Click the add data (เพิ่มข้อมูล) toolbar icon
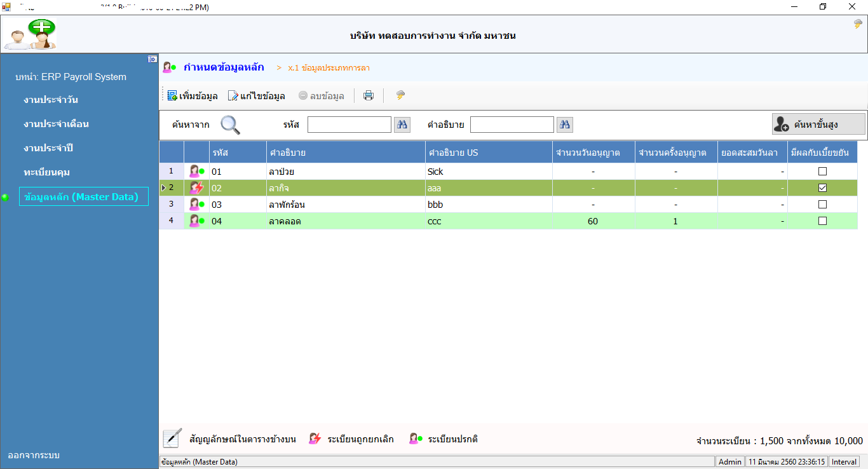Image resolution: width=868 pixels, height=469 pixels. 172,96
